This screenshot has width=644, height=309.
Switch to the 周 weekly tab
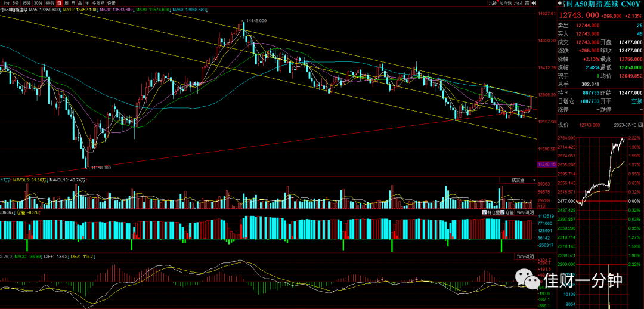coord(67,3)
